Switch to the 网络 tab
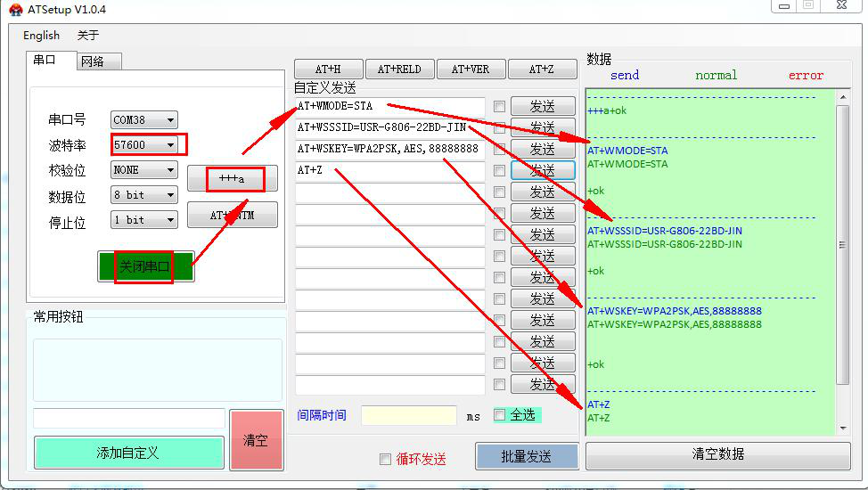868x490 pixels. coord(93,61)
